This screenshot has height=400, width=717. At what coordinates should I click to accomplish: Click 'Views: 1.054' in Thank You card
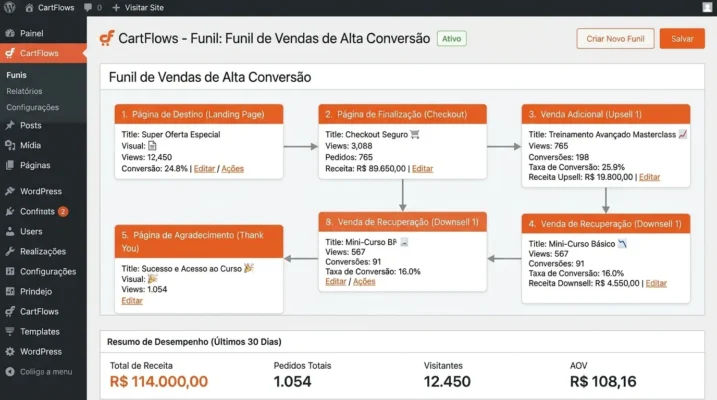144,289
